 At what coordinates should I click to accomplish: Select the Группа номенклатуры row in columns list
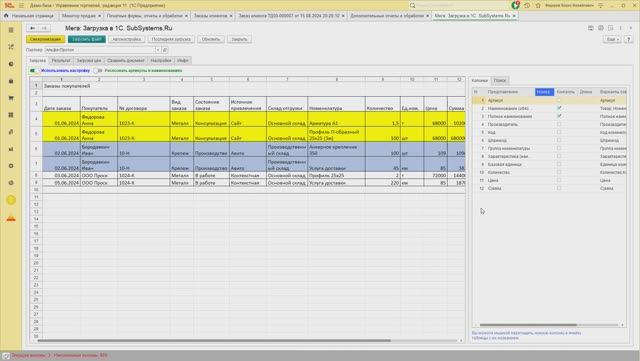(x=549, y=148)
